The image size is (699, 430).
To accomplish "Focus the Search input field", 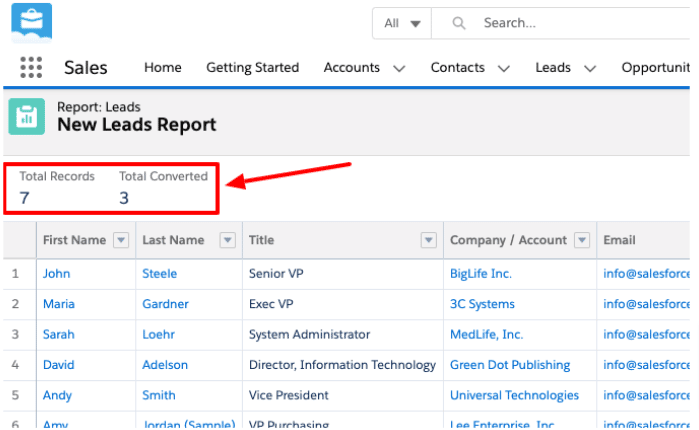I will (561, 23).
